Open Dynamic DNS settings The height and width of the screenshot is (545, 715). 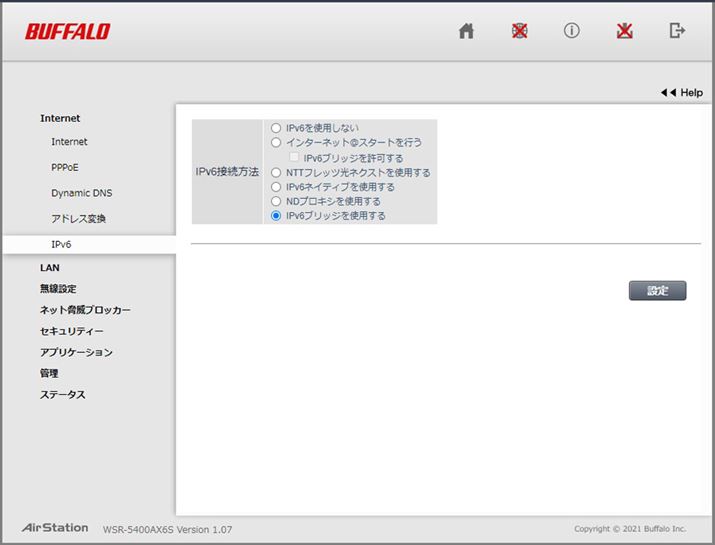click(x=82, y=193)
